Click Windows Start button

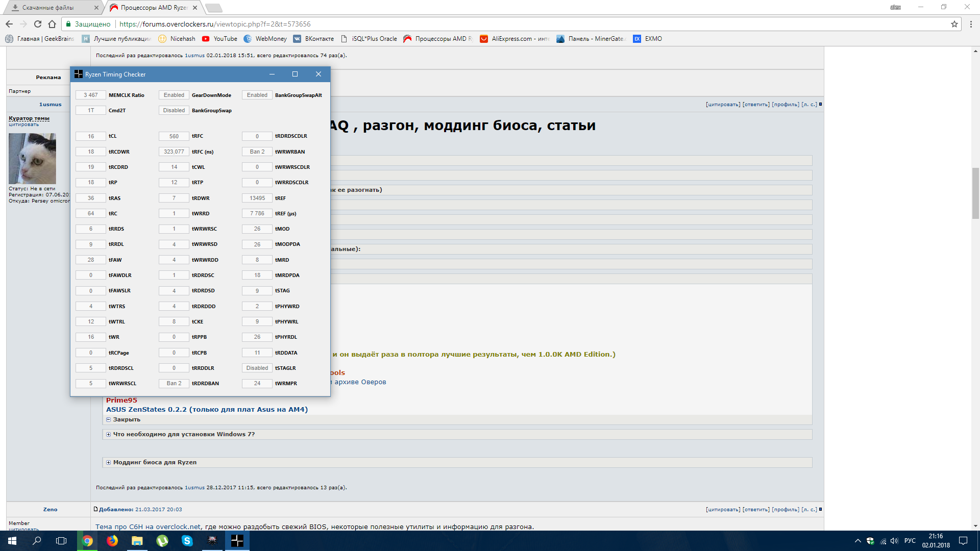(12, 541)
